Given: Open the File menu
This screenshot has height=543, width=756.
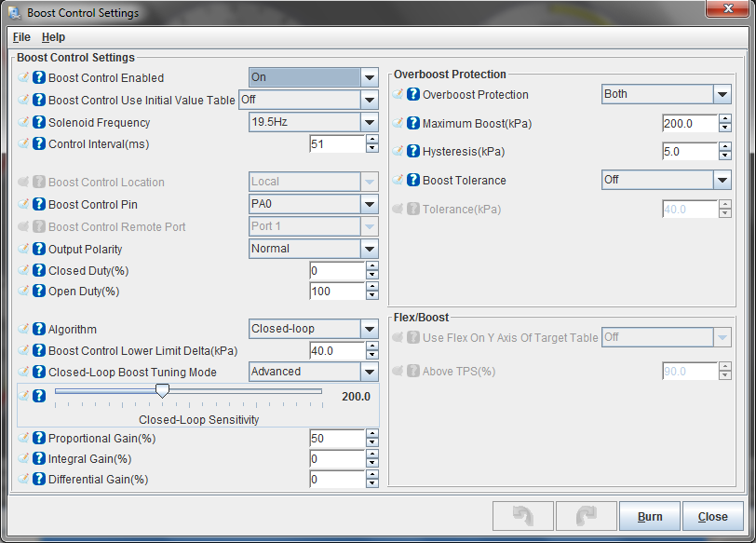Looking at the screenshot, I should point(21,37).
